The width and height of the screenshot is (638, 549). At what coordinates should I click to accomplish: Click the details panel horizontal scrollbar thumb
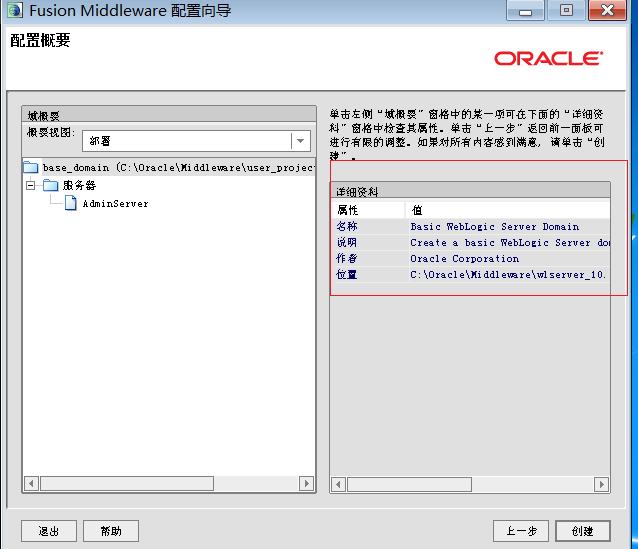pos(409,484)
